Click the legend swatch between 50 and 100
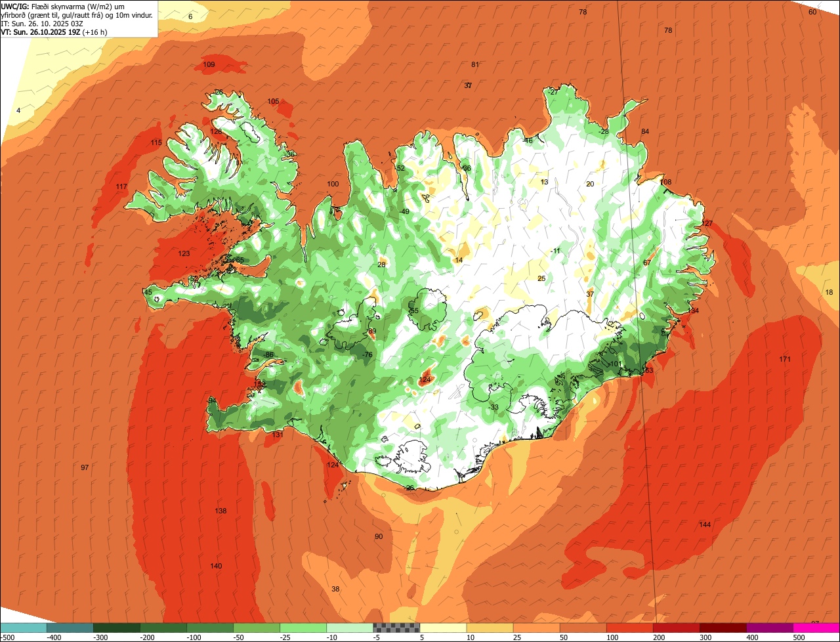The image size is (840, 642). [x=582, y=628]
